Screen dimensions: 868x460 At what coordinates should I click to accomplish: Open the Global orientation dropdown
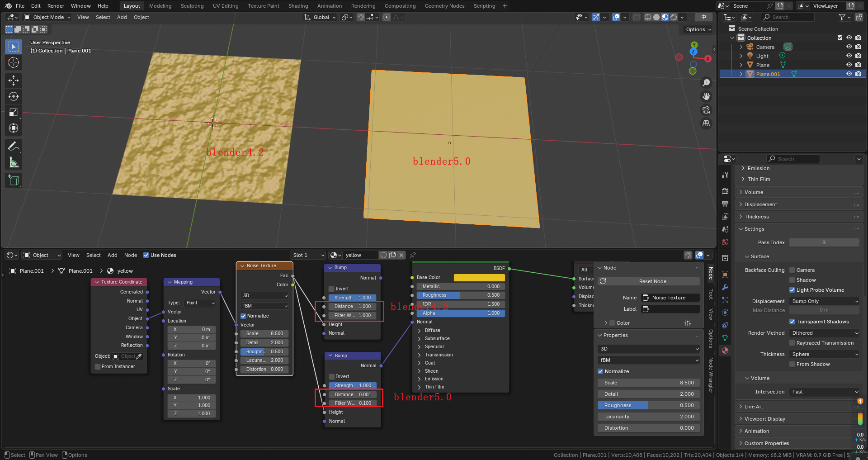click(320, 17)
